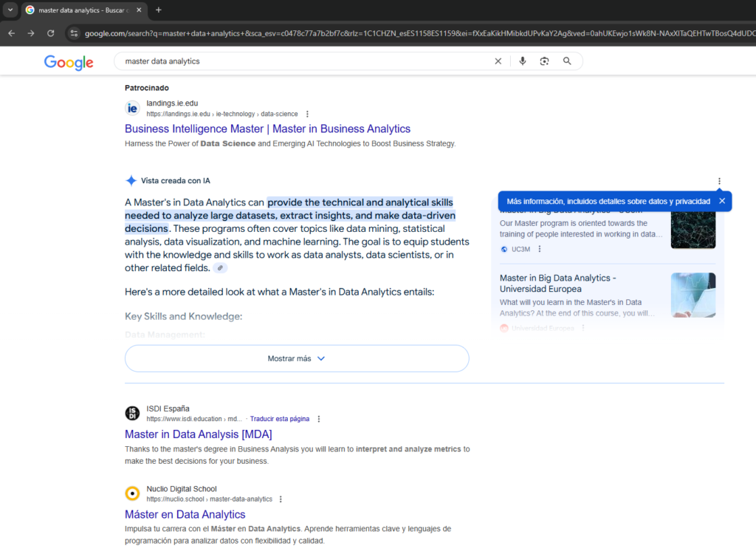Click 'Key Skills and Knowledge:' heading
756x557 pixels.
pyautogui.click(x=184, y=316)
